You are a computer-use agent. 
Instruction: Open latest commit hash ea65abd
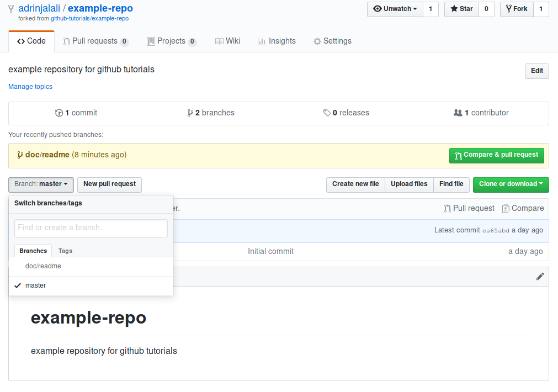tap(496, 230)
